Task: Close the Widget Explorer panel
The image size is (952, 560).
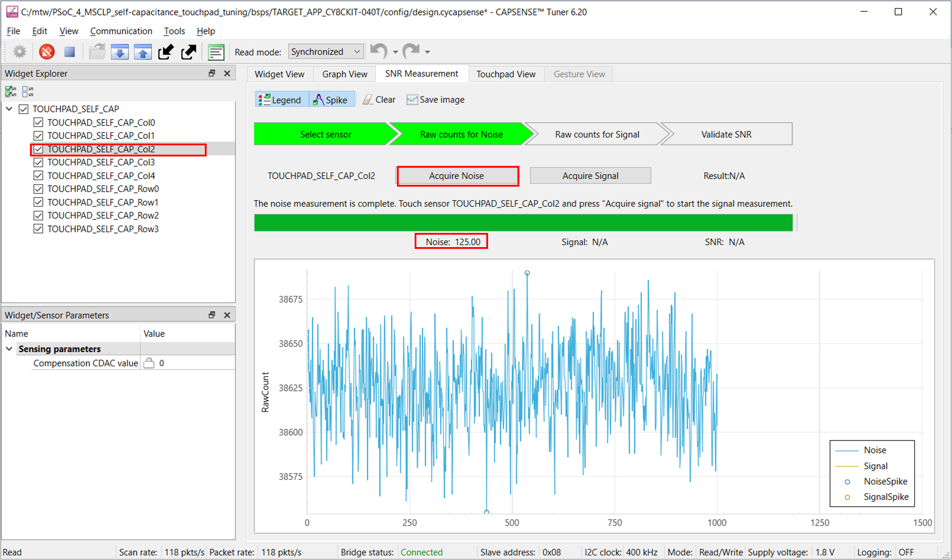Action: coord(227,73)
